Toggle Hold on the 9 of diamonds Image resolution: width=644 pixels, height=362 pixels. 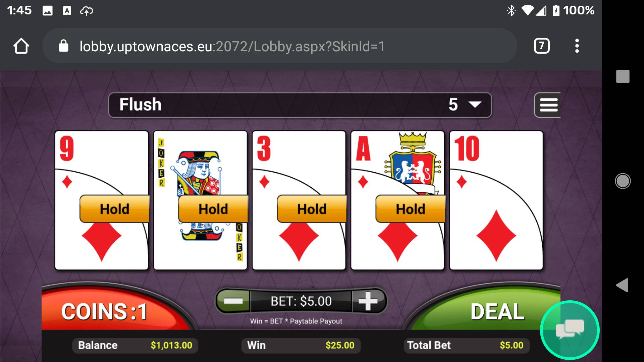114,209
